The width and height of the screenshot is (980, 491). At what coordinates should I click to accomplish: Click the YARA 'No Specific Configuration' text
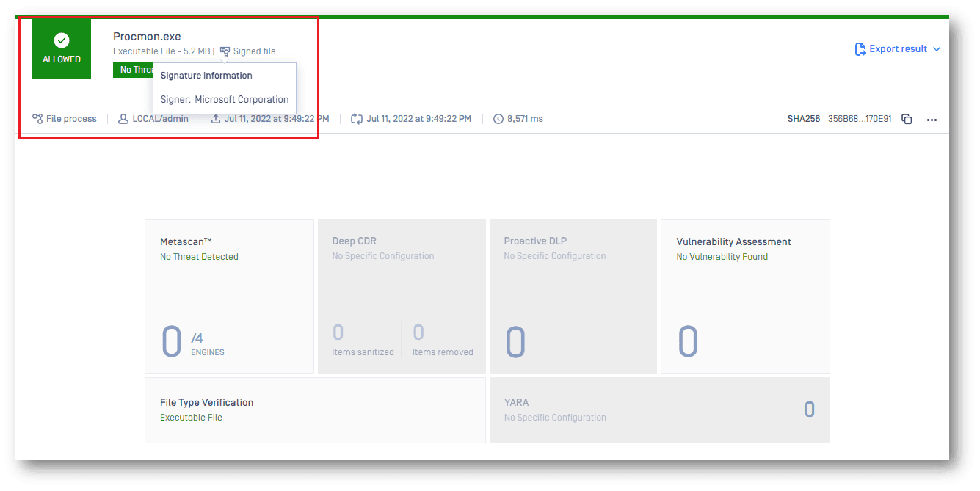click(555, 418)
